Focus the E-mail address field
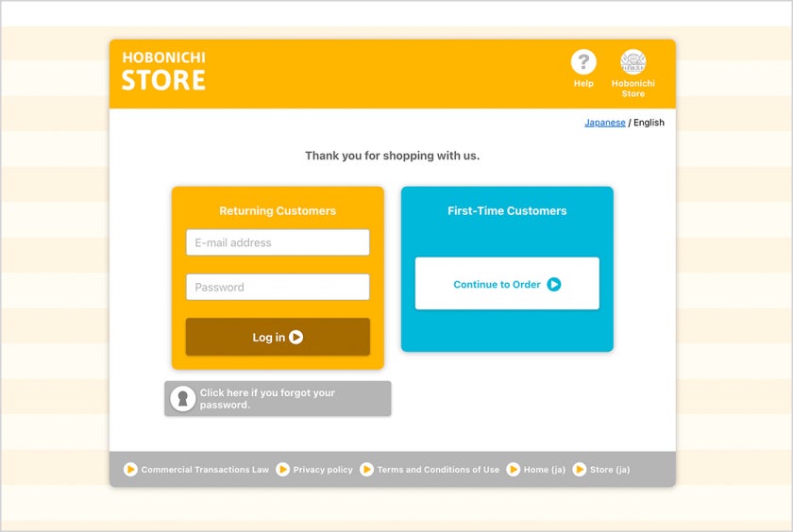This screenshot has height=532, width=793. point(278,242)
